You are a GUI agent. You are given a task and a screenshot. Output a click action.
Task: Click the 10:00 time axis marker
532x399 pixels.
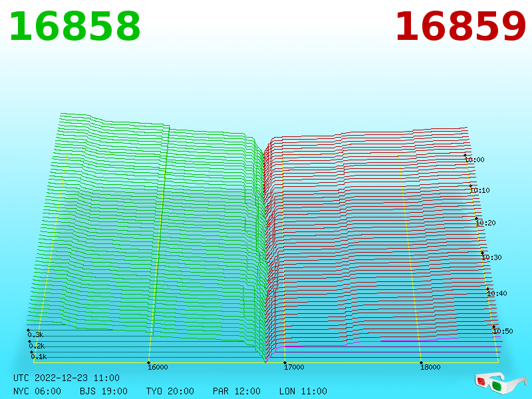click(475, 160)
